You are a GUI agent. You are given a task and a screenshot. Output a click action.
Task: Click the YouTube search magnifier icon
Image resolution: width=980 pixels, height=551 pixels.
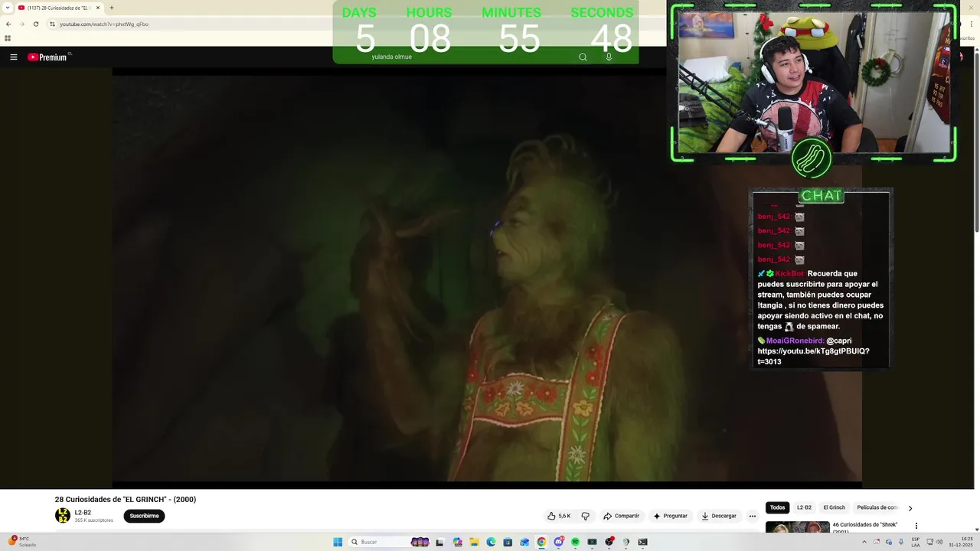coord(583,57)
